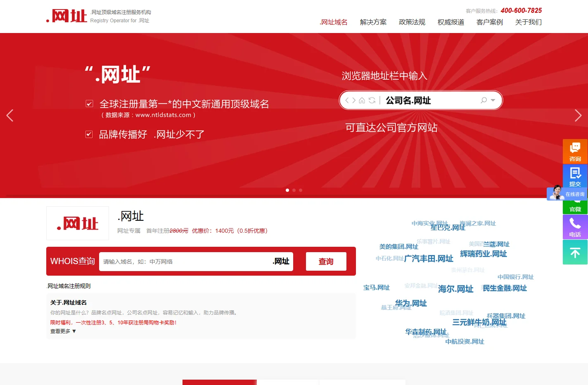Click banner address bar back arrow
Image resolution: width=588 pixels, height=385 pixels.
[x=347, y=100]
